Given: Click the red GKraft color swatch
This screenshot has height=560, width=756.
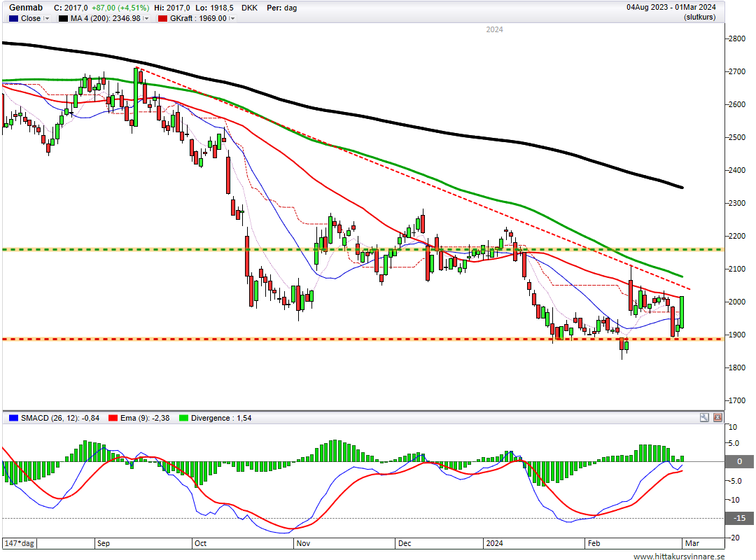Looking at the screenshot, I should click(x=162, y=18).
